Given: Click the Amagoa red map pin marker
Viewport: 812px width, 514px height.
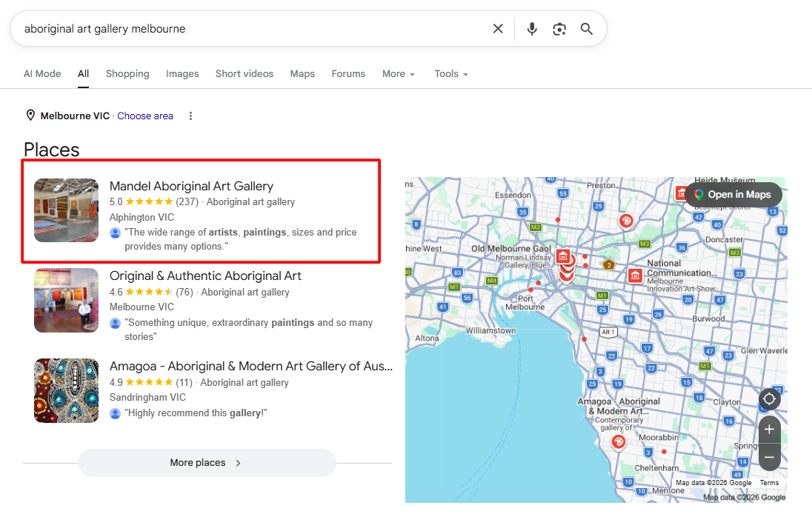Looking at the screenshot, I should point(618,441).
